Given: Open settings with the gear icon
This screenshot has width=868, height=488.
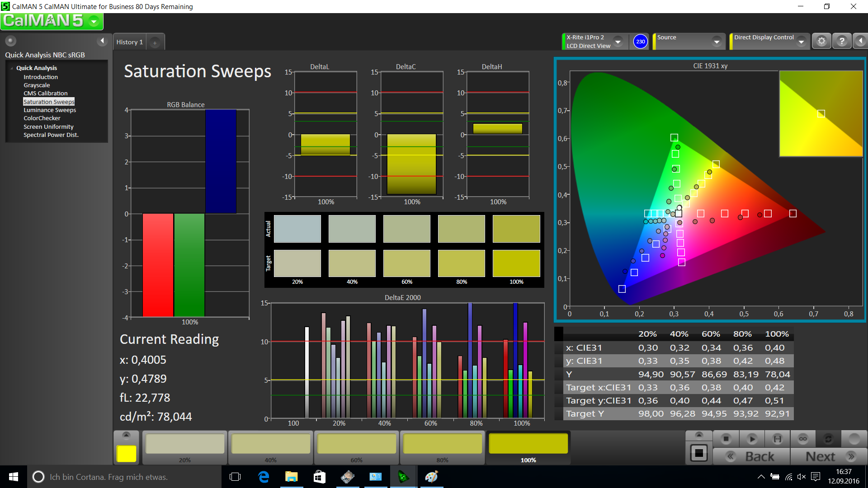Looking at the screenshot, I should pos(821,41).
